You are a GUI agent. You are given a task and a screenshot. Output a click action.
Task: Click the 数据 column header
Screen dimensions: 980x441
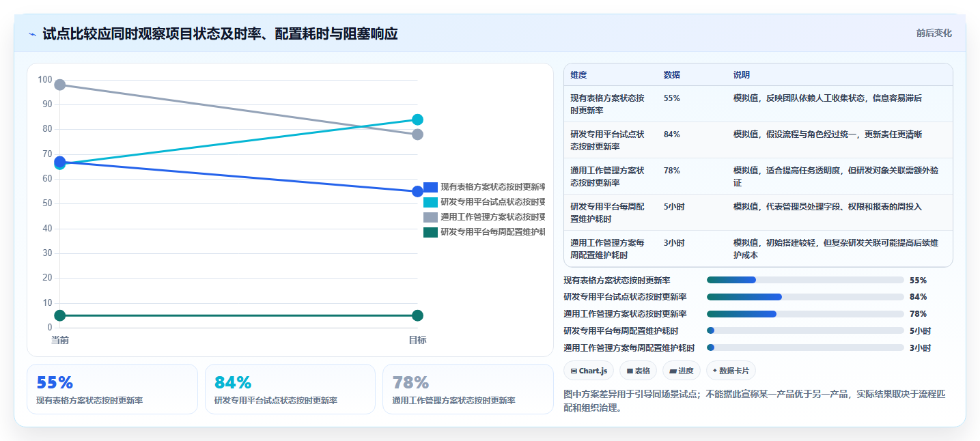click(671, 75)
